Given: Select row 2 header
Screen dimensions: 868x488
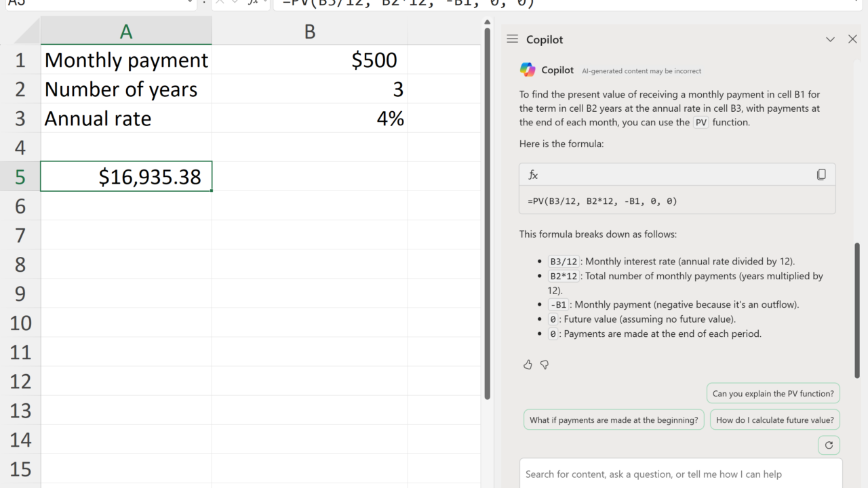Looking at the screenshot, I should [20, 89].
